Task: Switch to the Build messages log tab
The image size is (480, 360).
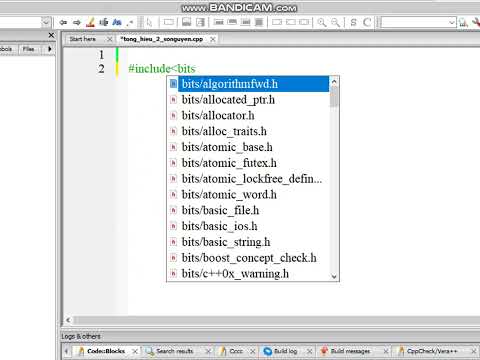Action: (x=350, y=351)
